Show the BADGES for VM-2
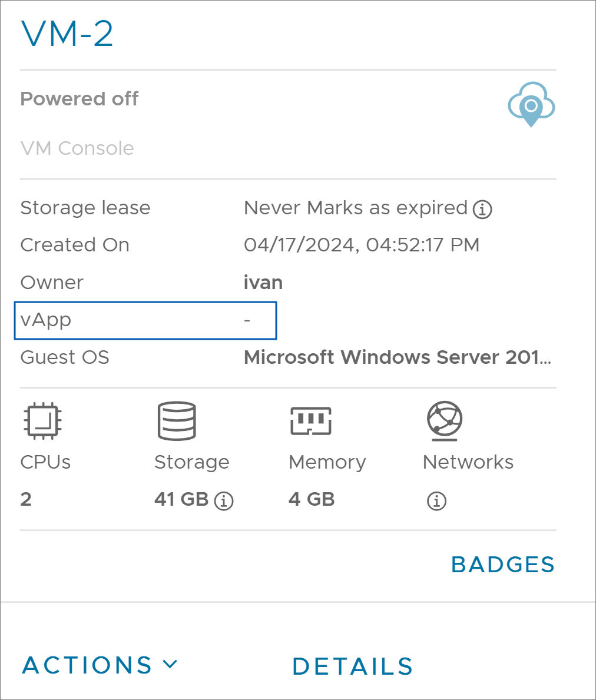This screenshot has width=596, height=700. click(x=503, y=564)
